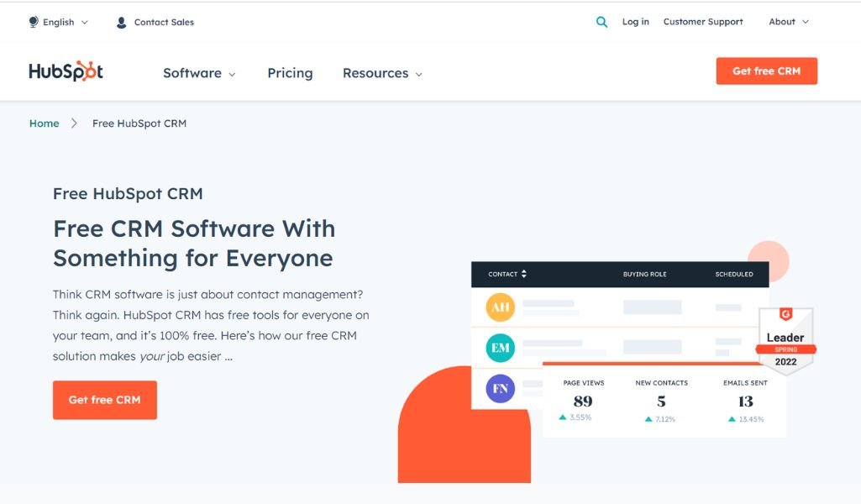Click the Free CRM Software headline
Image resolution: width=861 pixels, height=504 pixels.
tap(194, 244)
